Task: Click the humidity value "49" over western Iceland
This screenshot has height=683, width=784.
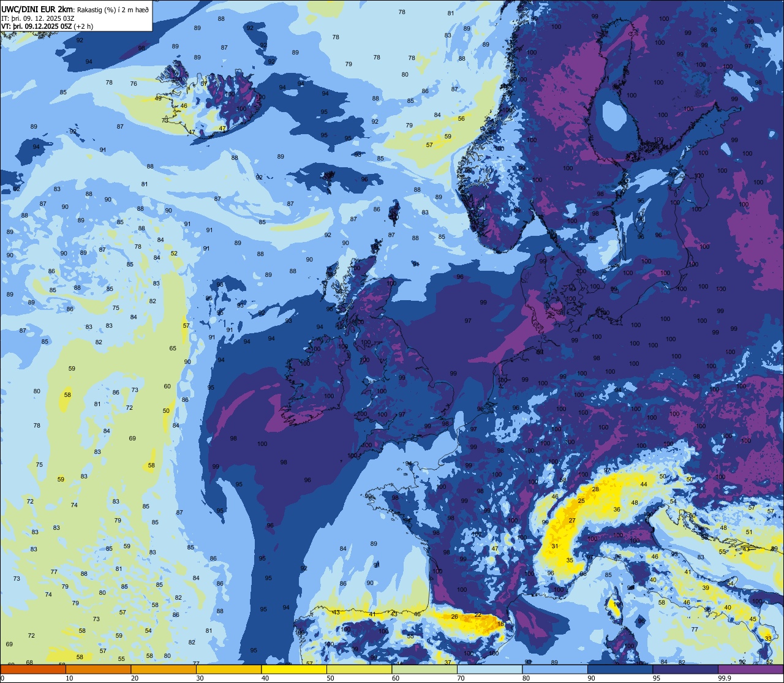Action: 159,98
